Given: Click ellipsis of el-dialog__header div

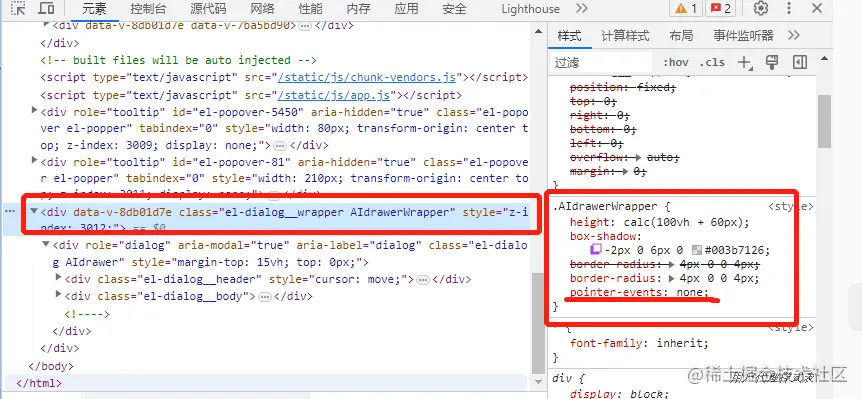Looking at the screenshot, I should point(422,280).
